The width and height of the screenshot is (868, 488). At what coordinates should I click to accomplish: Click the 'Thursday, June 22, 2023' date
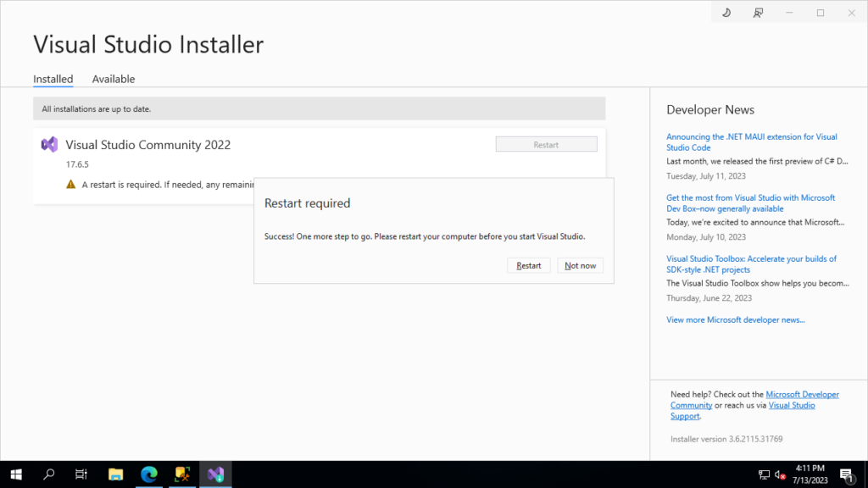coord(709,297)
